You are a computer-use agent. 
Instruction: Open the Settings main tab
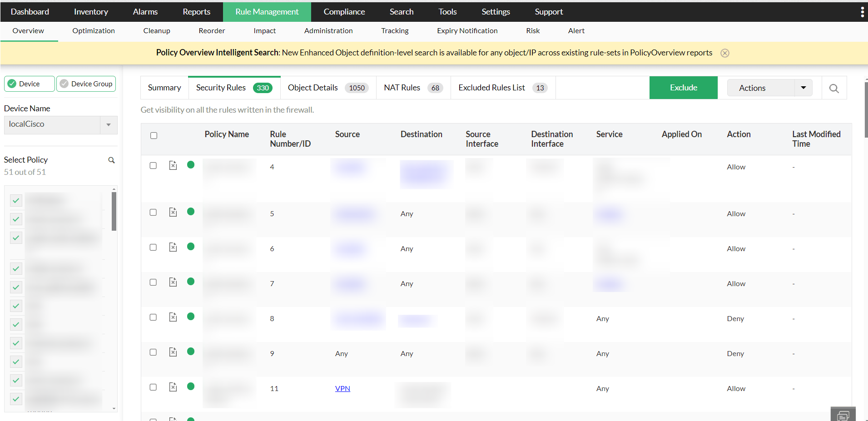point(496,12)
